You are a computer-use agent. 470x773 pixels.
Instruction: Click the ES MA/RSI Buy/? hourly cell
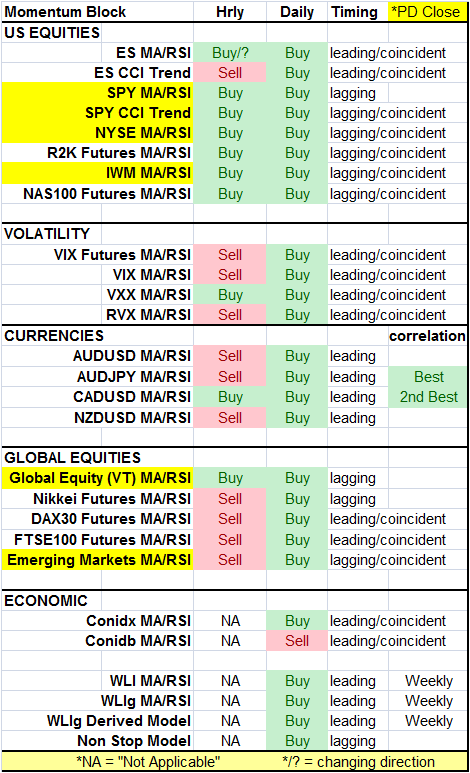coord(230,52)
